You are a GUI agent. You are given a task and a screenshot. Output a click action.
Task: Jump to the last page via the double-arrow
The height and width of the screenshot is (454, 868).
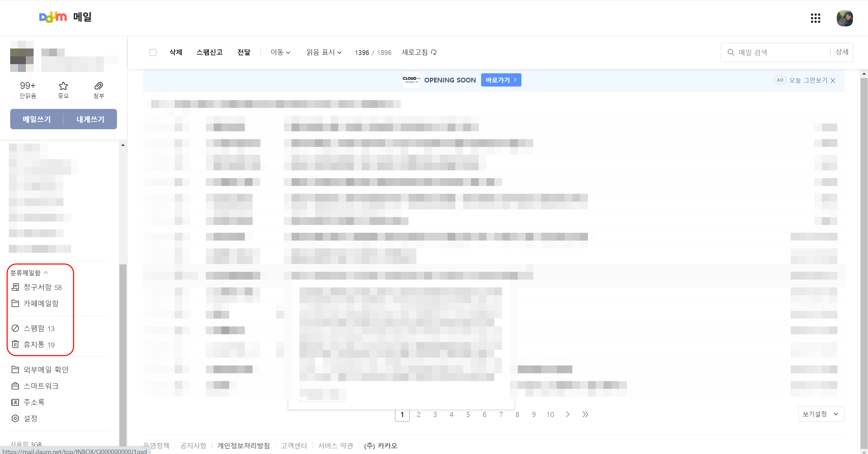coord(585,414)
